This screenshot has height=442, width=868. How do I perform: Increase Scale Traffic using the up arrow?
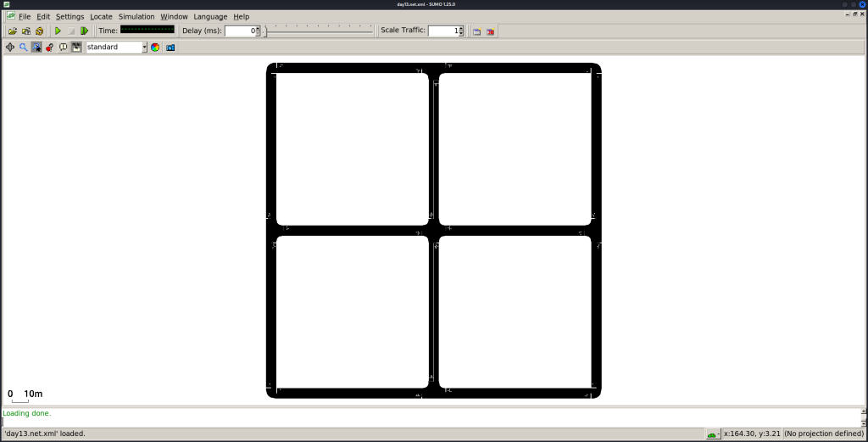pyautogui.click(x=462, y=28)
